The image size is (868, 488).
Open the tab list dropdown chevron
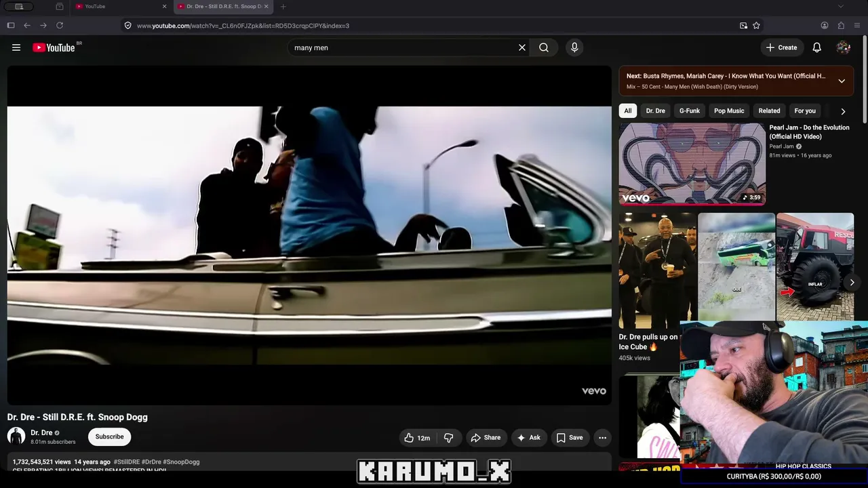[841, 7]
